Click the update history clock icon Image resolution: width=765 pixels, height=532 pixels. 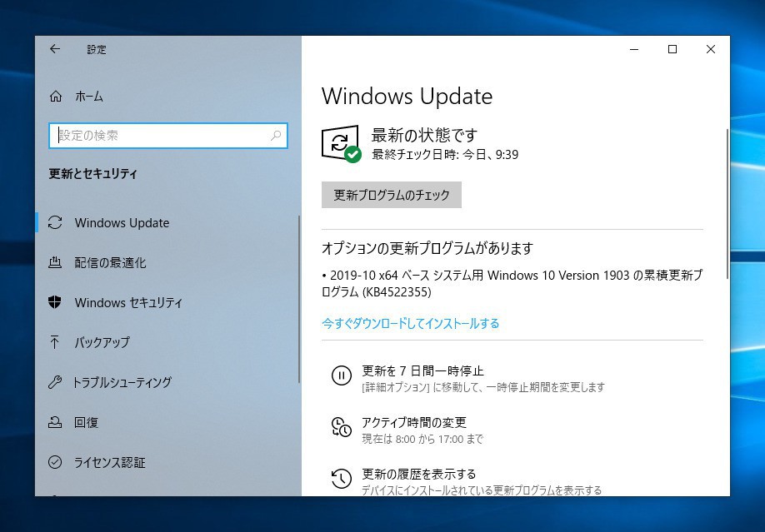tap(341, 479)
